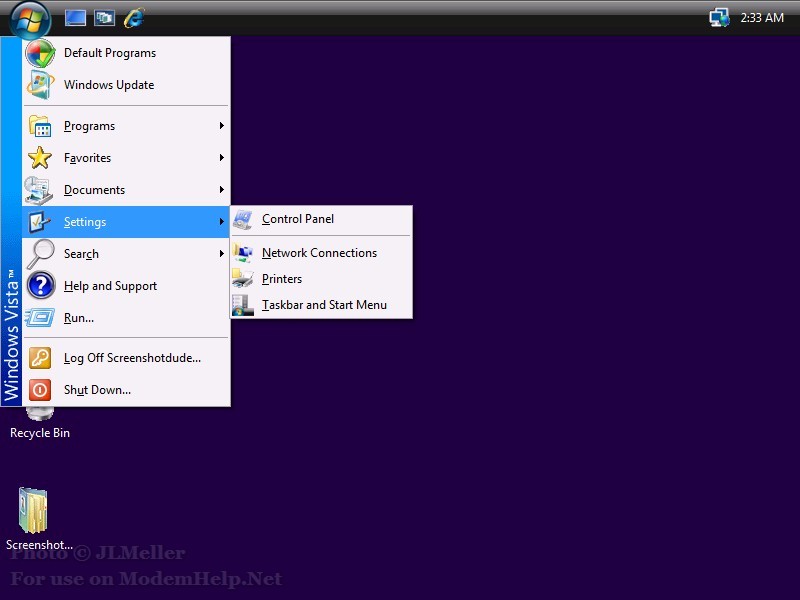800x600 pixels.
Task: Click the Programs folder icon
Action: pyautogui.click(x=40, y=126)
